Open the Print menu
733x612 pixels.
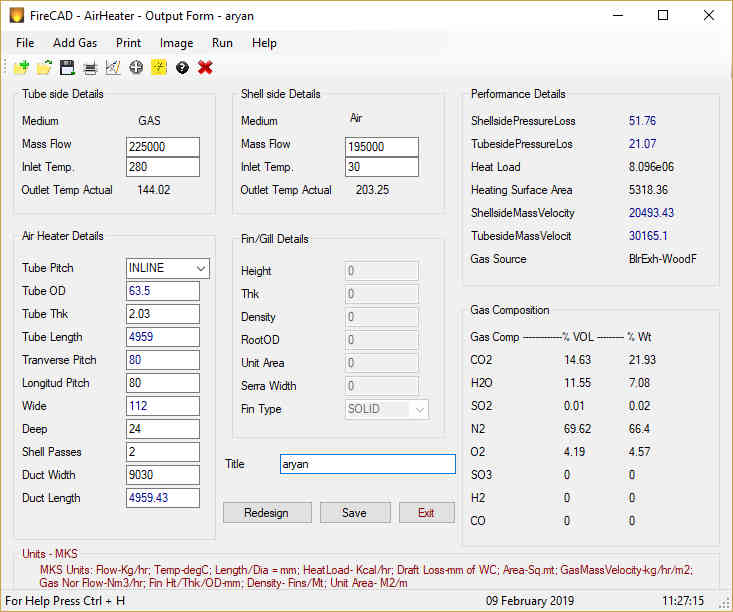pyautogui.click(x=128, y=43)
